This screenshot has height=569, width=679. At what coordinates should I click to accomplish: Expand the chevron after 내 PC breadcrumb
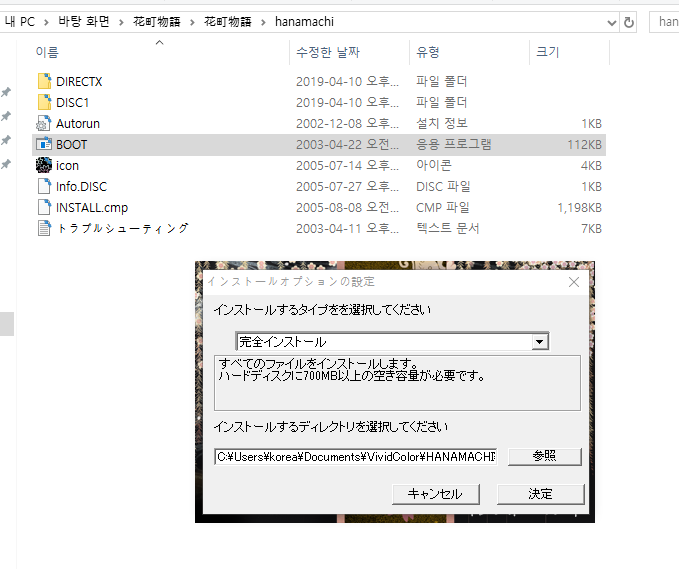point(46,22)
